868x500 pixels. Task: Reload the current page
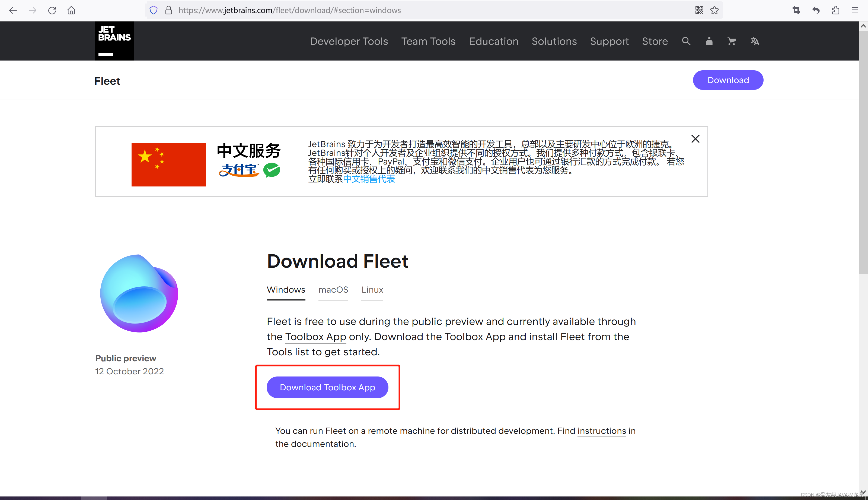[x=52, y=10]
